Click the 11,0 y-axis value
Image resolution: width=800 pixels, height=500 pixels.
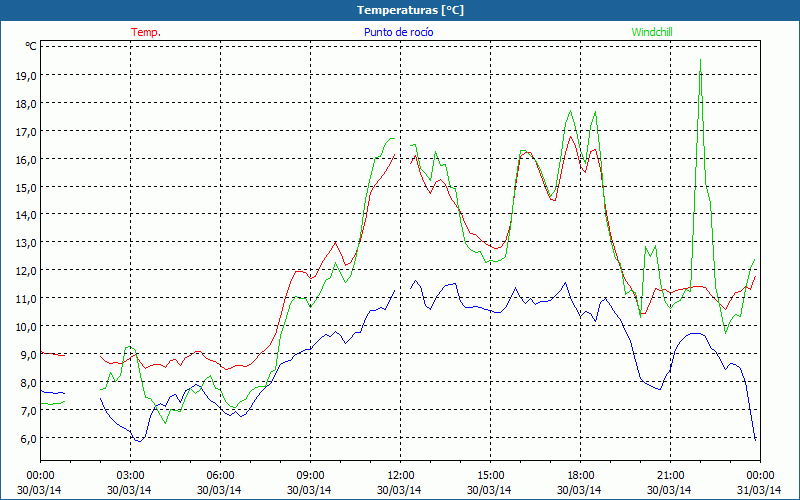pyautogui.click(x=26, y=298)
